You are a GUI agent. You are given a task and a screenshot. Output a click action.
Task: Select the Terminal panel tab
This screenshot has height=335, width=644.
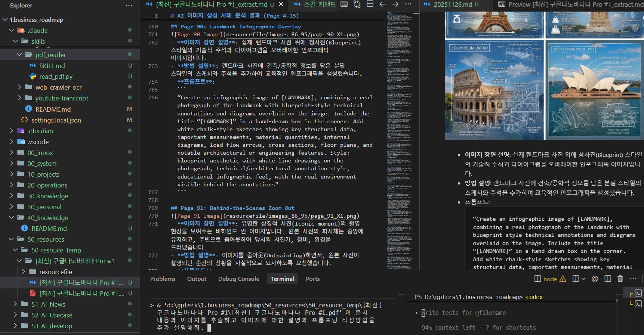282,279
